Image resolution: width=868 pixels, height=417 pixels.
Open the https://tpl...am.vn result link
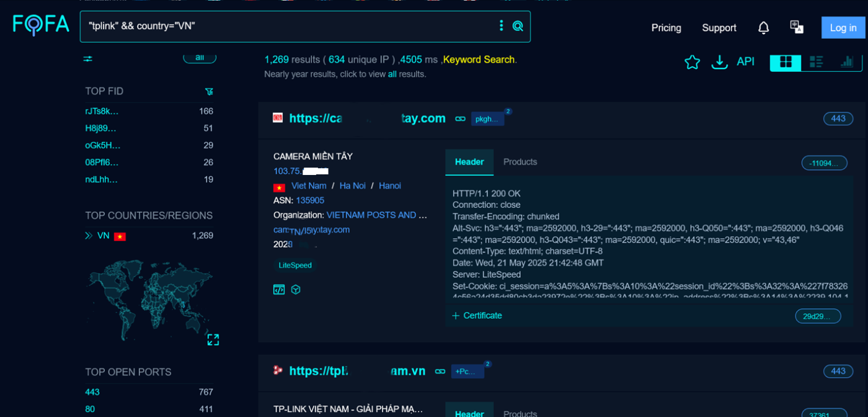pos(357,371)
